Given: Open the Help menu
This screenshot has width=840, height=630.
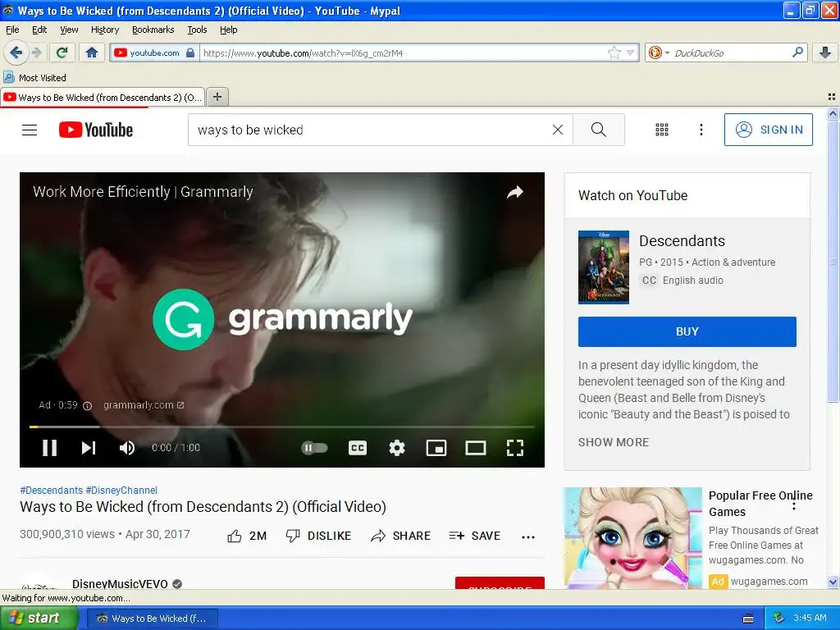Looking at the screenshot, I should [228, 30].
